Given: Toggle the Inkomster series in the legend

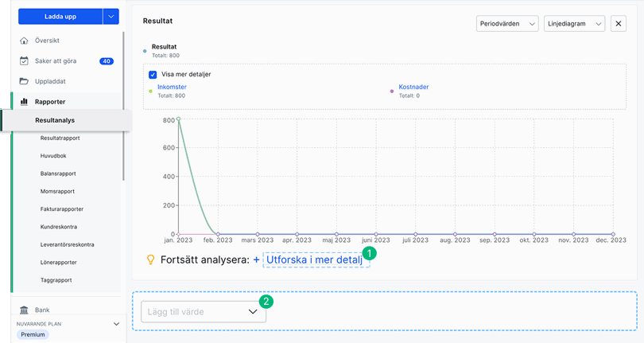Looking at the screenshot, I should click(172, 87).
